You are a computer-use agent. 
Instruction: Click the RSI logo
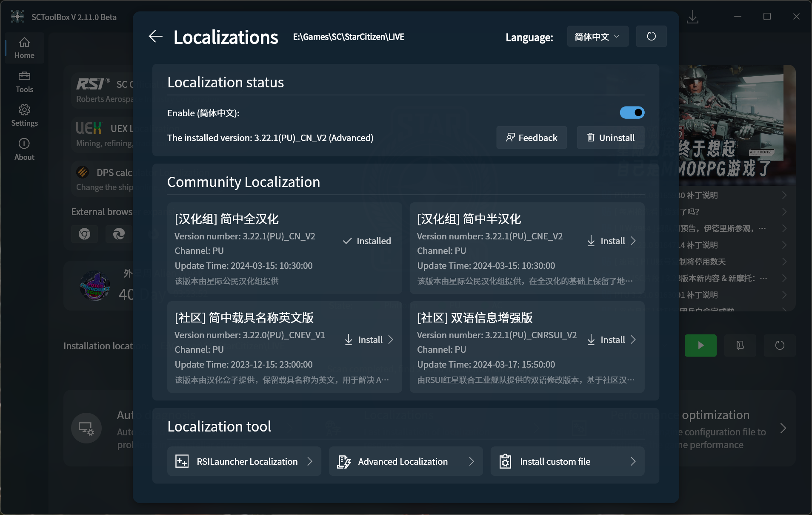click(x=93, y=84)
